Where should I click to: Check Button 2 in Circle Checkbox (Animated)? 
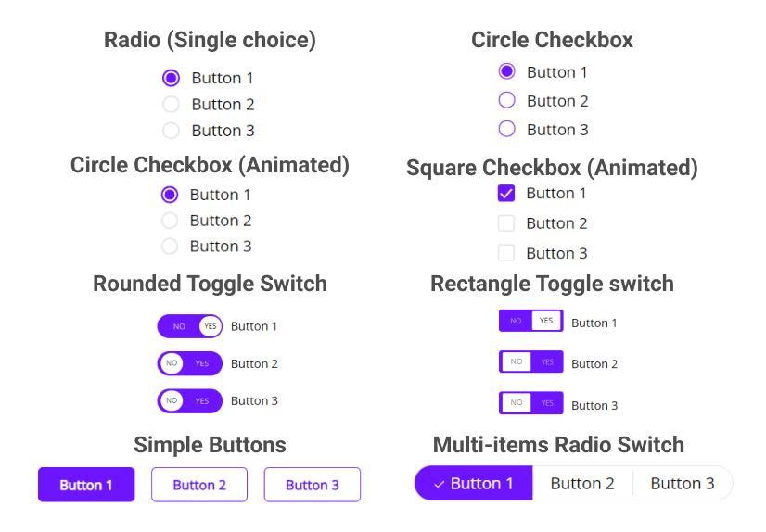coord(170,221)
